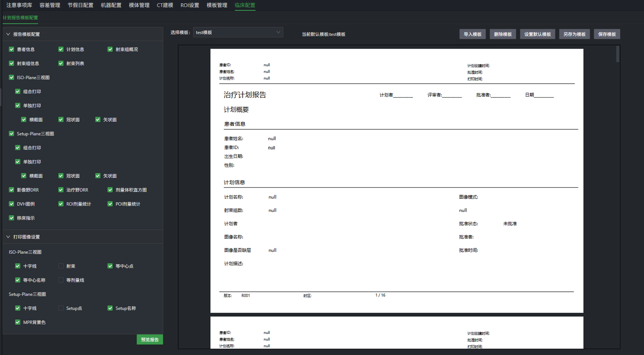The height and width of the screenshot is (355, 644).
Task: Click the 保存模板 button
Action: click(x=607, y=34)
